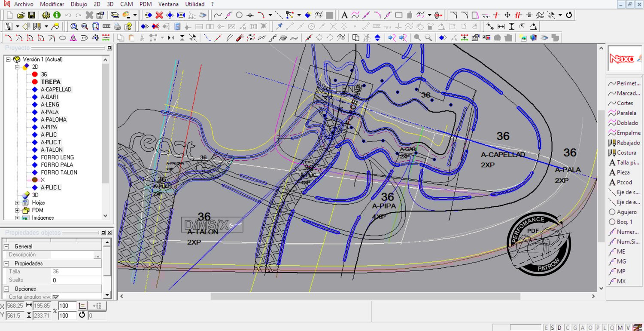Click the '...' button beside Descripción
Image resolution: width=644 pixels, height=331 pixels.
(97, 255)
